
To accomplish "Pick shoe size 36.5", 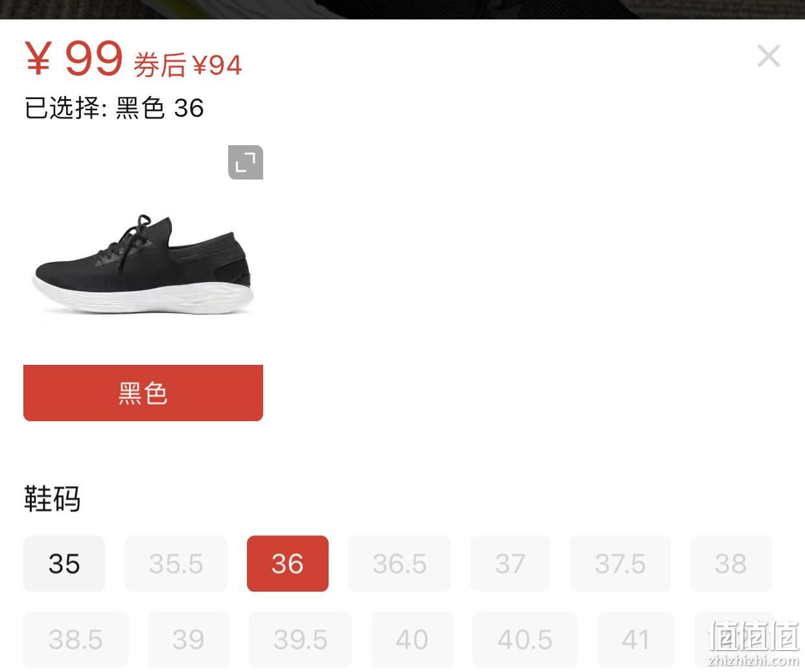I will coord(399,564).
